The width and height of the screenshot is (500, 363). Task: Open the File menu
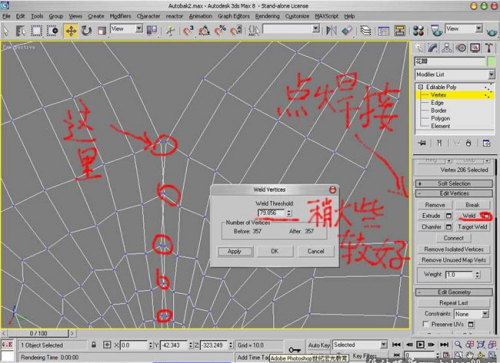click(x=6, y=16)
